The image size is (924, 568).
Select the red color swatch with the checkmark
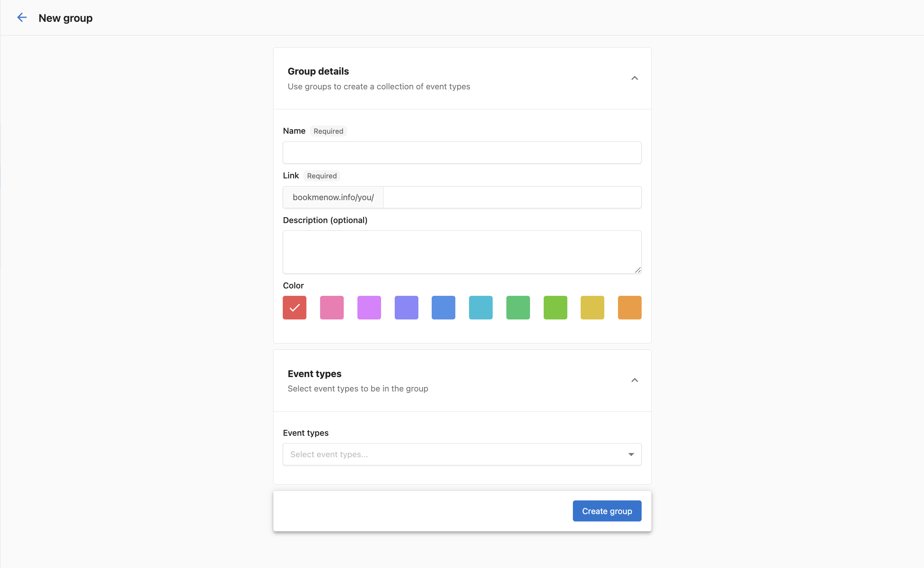(294, 308)
